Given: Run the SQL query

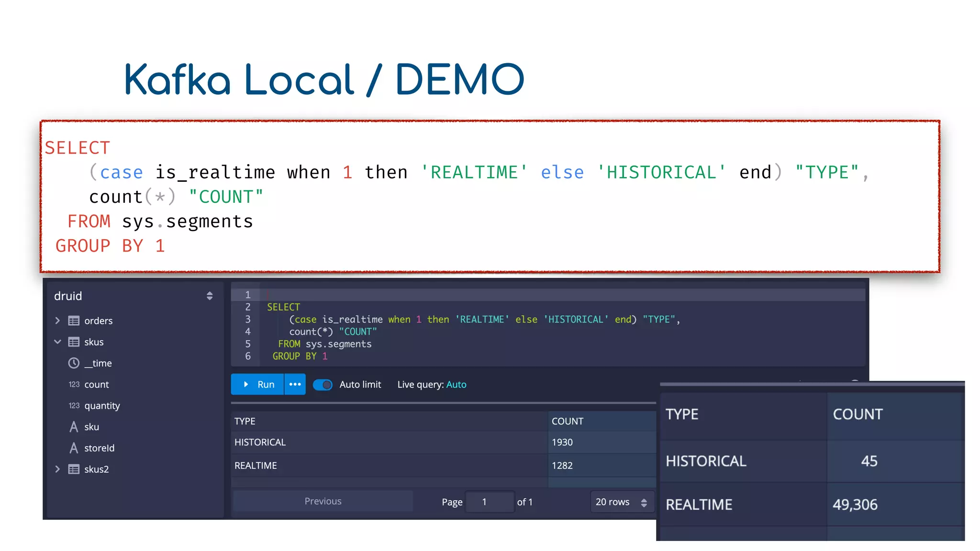Looking at the screenshot, I should (x=257, y=384).
